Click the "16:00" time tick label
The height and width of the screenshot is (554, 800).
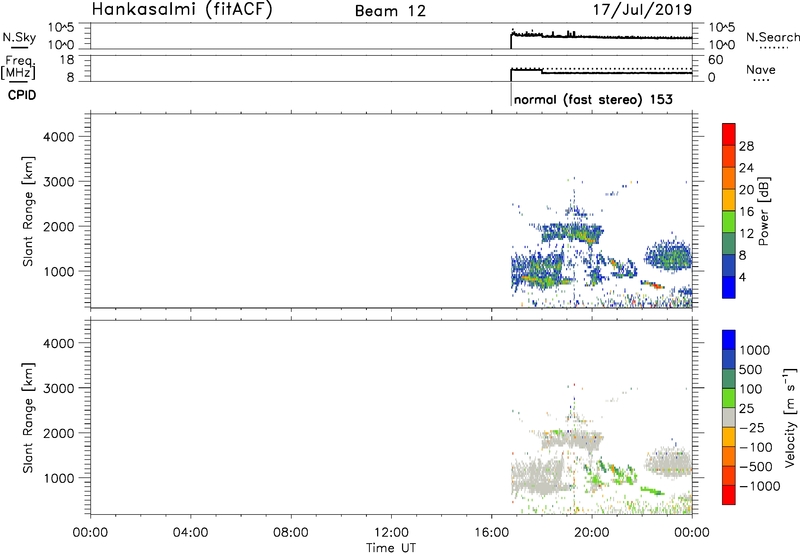pos(491,533)
